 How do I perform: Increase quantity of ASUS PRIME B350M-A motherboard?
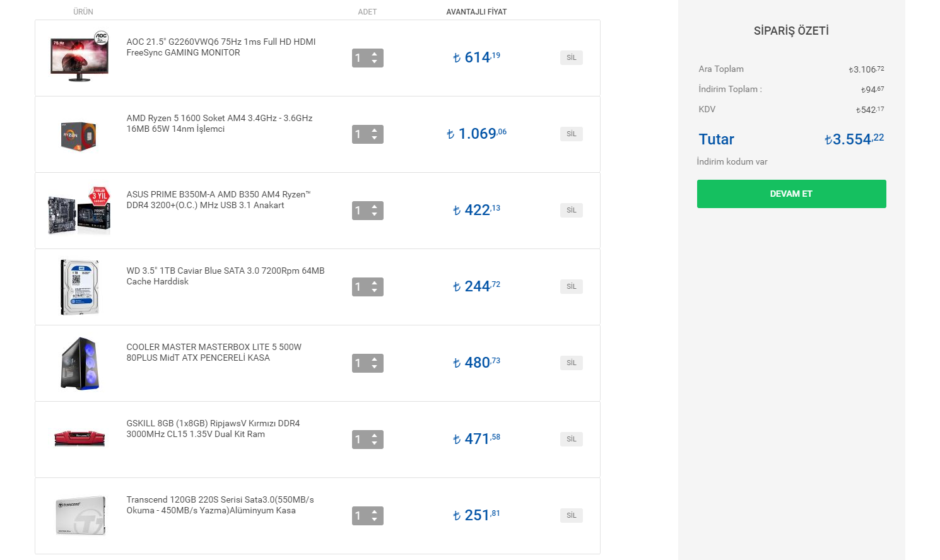pos(375,206)
